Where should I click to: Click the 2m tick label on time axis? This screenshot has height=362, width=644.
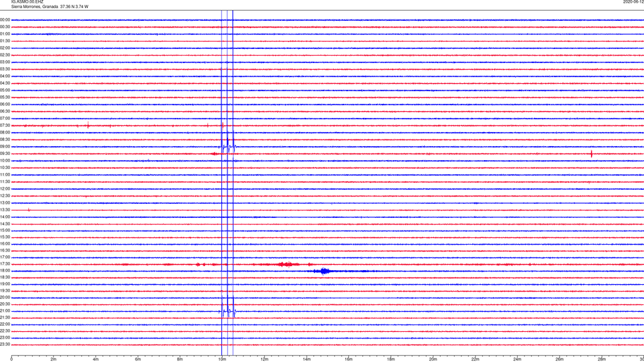point(54,359)
